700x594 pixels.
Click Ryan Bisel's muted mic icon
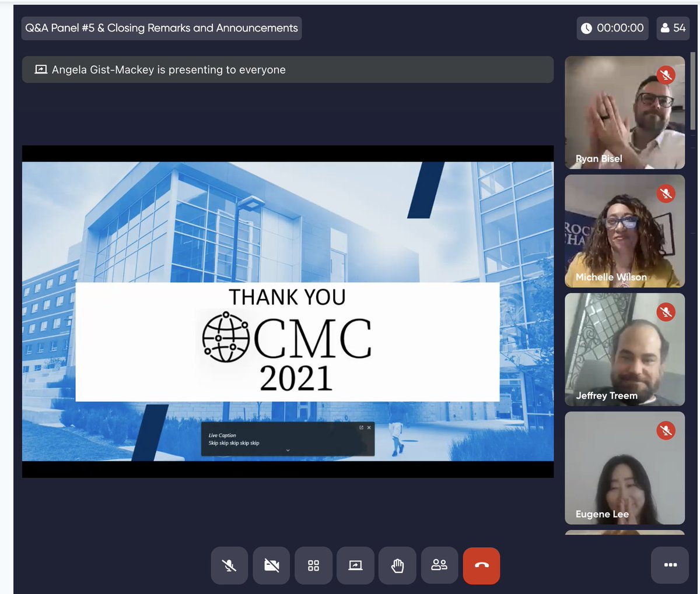666,75
